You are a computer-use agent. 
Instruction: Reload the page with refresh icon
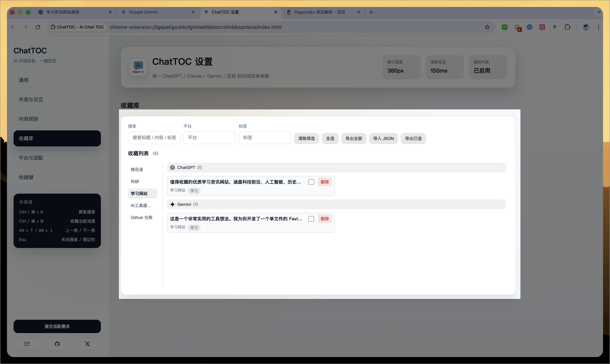[x=38, y=27]
